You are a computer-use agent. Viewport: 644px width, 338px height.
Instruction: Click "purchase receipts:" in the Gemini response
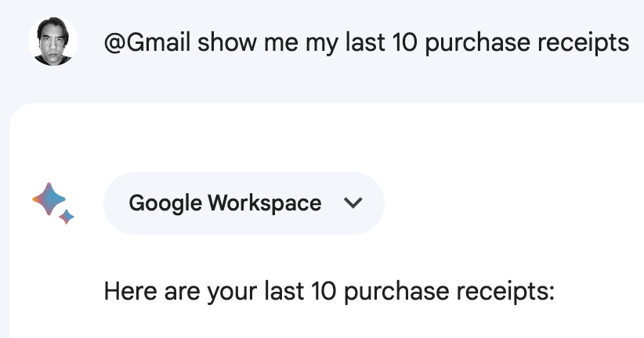click(x=450, y=292)
